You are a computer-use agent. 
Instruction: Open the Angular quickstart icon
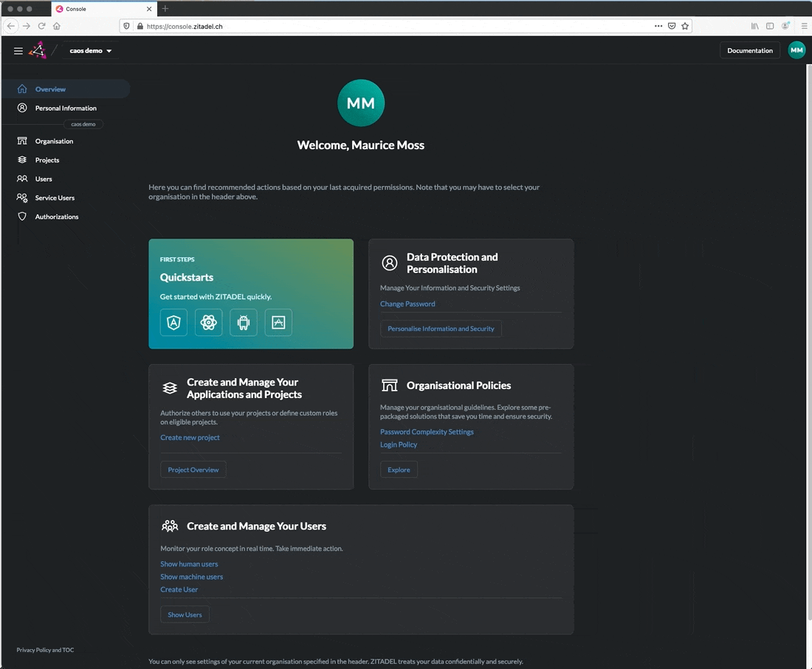coord(173,323)
